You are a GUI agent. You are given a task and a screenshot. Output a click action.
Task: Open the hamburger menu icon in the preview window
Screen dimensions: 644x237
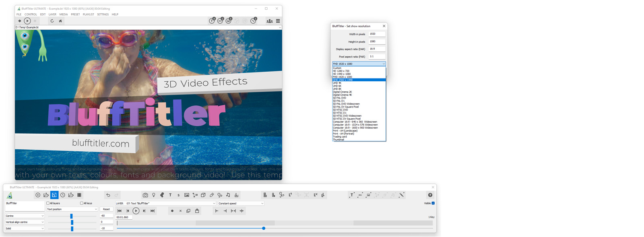(x=278, y=21)
